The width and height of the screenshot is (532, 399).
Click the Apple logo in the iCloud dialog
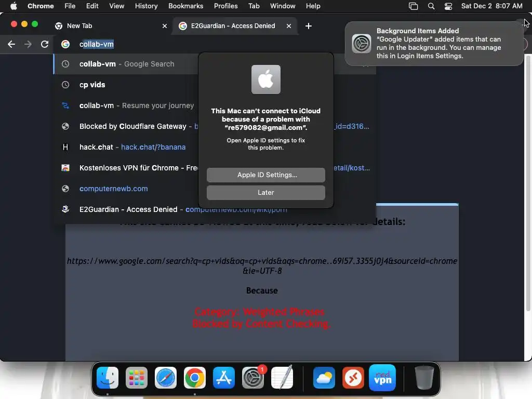point(265,79)
